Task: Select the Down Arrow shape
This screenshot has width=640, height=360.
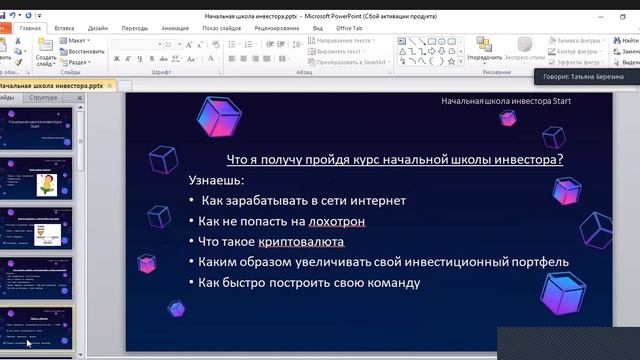Action: point(442,51)
